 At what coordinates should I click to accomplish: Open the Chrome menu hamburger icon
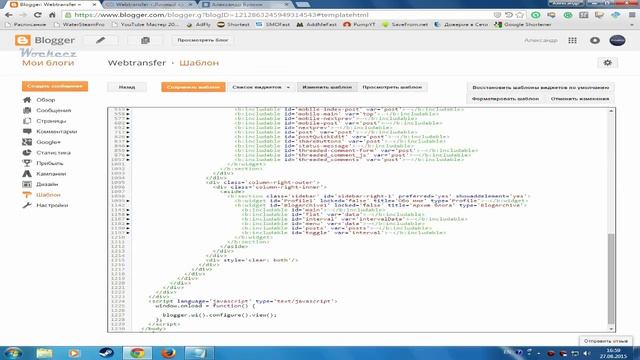[632, 15]
